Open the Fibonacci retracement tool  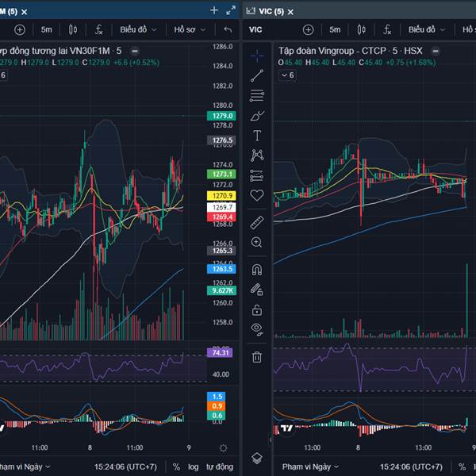point(257,95)
